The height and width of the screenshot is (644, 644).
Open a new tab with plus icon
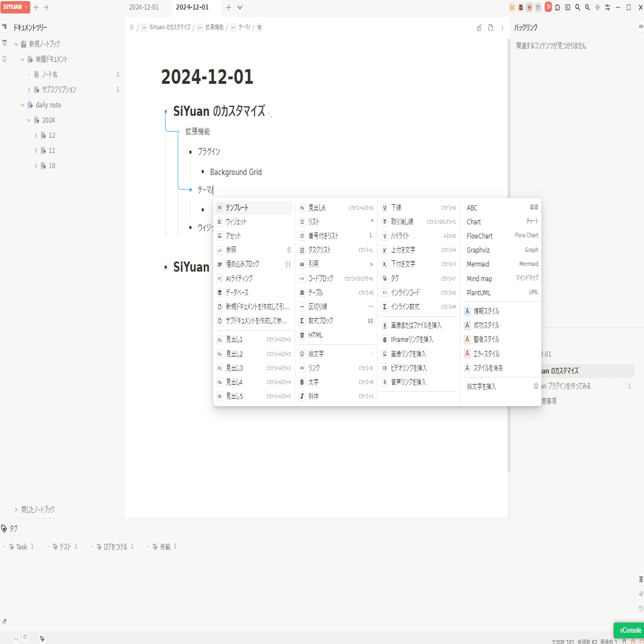(x=229, y=7)
